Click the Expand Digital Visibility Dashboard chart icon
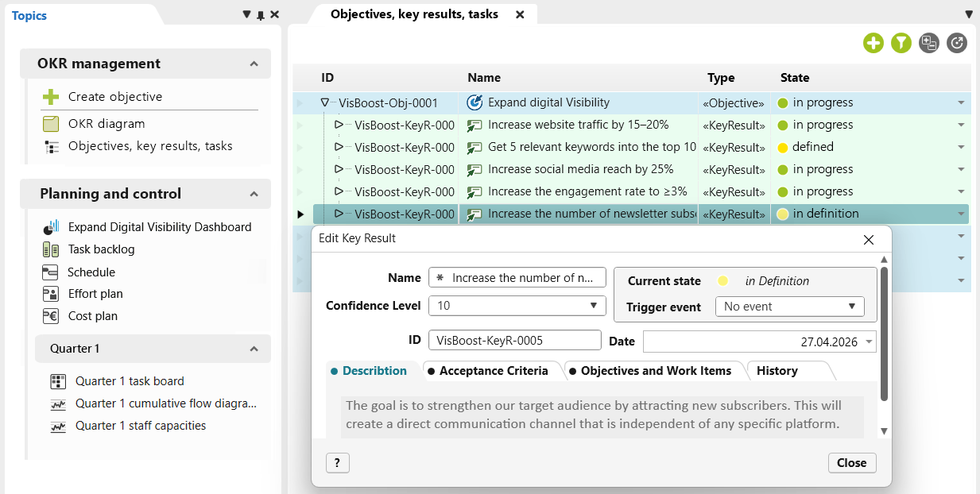Screen dimensions: 980x494 (51, 226)
